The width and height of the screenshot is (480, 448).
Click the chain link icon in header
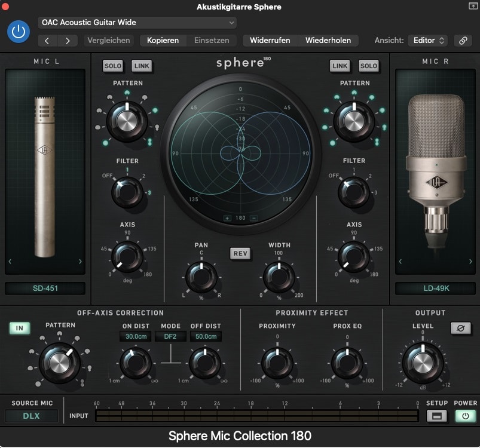(463, 41)
